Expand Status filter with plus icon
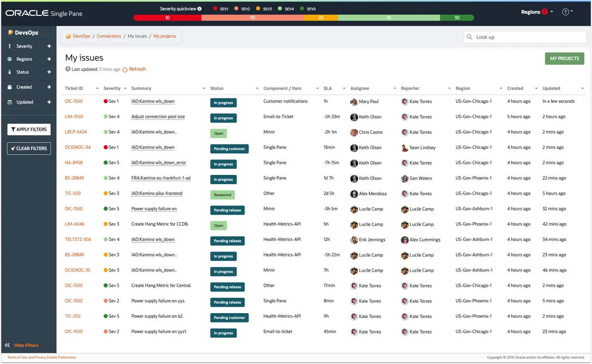 tap(49, 72)
